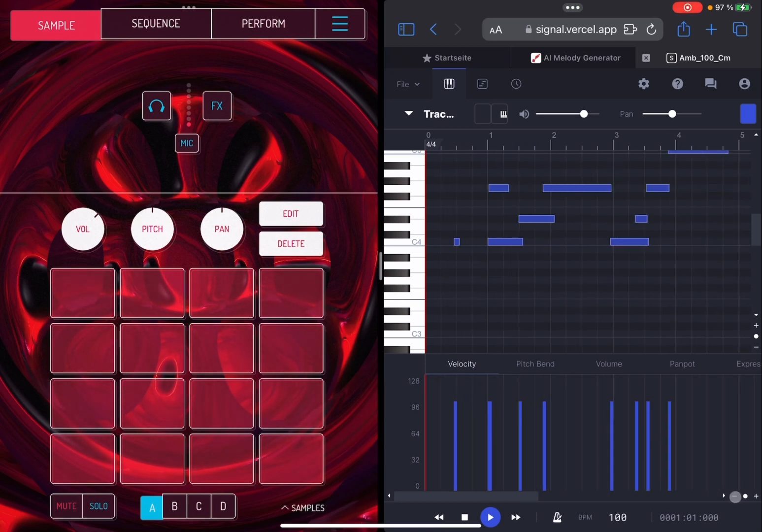Click the metronome icon
Viewport: 762px width, 532px height.
click(x=557, y=517)
